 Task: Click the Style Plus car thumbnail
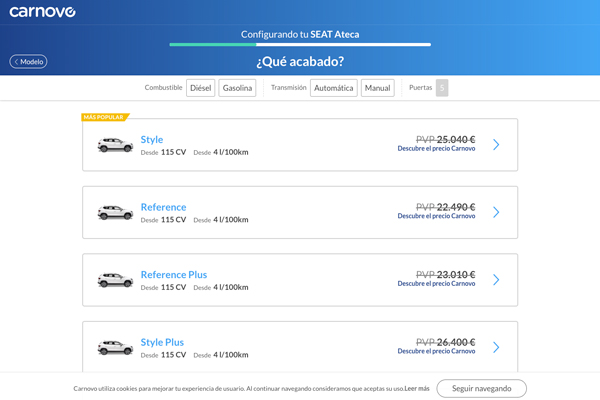point(115,348)
